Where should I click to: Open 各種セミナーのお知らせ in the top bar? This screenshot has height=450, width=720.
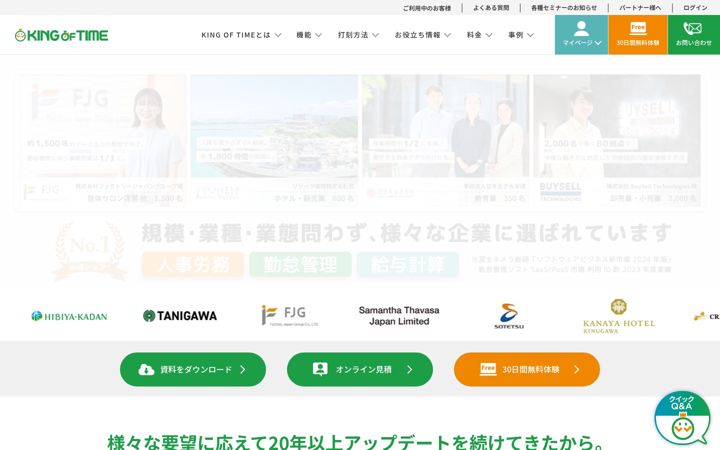click(x=564, y=8)
